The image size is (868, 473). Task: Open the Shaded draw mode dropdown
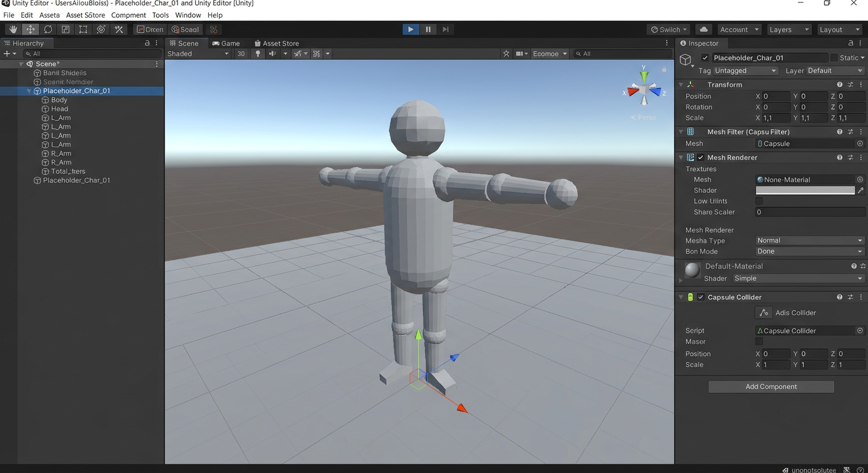coord(198,54)
